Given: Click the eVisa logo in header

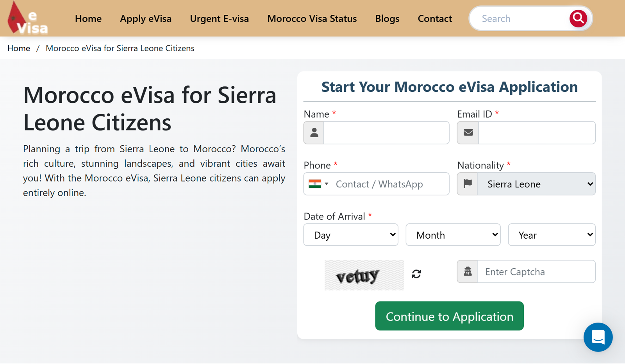Looking at the screenshot, I should [27, 18].
